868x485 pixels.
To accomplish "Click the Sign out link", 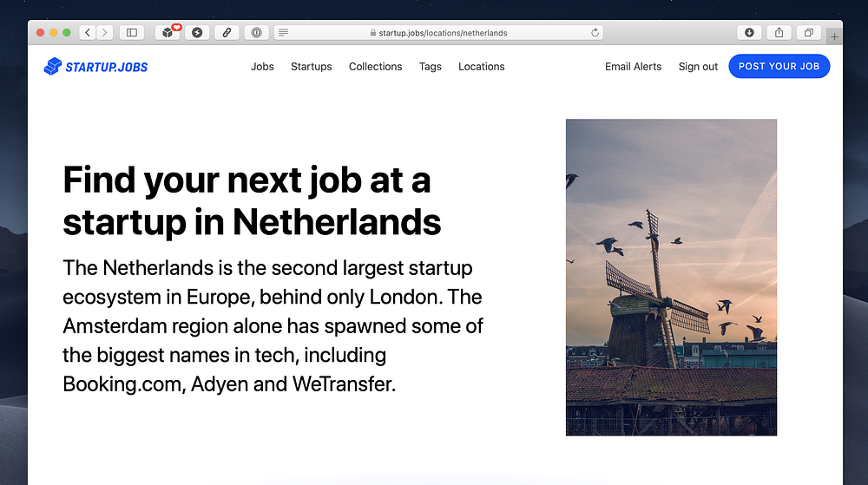I will [x=698, y=66].
